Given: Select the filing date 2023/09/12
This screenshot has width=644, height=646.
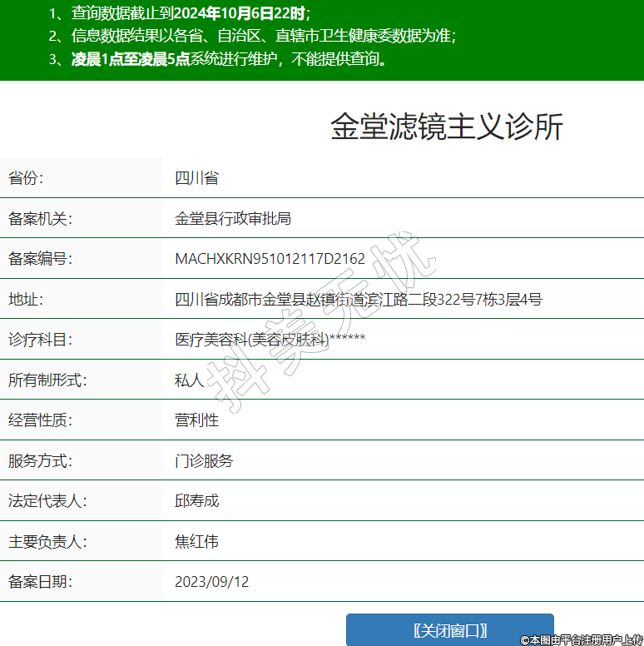Looking at the screenshot, I should click(x=211, y=582).
